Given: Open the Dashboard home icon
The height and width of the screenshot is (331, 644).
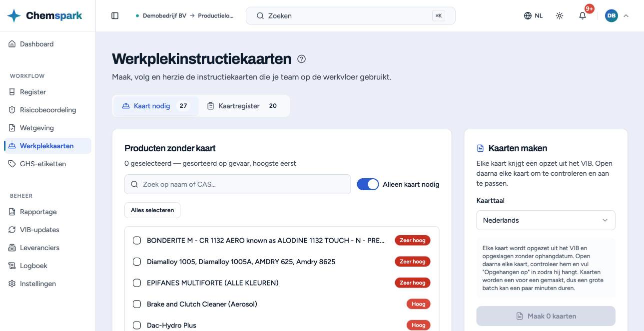Looking at the screenshot, I should (12, 44).
